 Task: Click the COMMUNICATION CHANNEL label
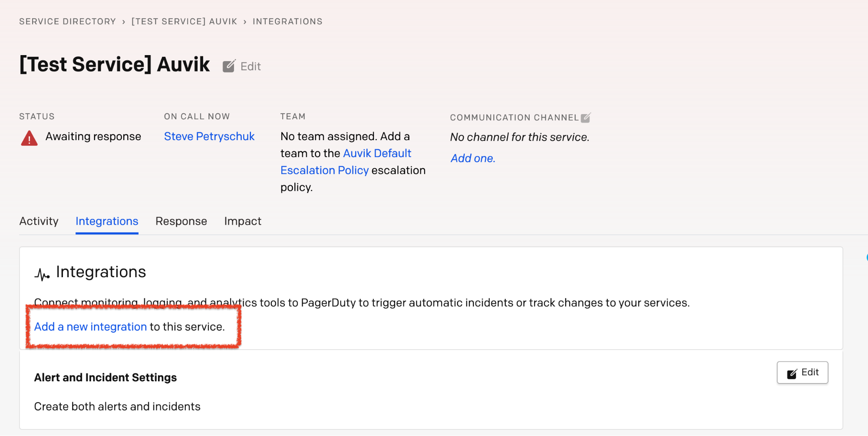[x=514, y=118]
